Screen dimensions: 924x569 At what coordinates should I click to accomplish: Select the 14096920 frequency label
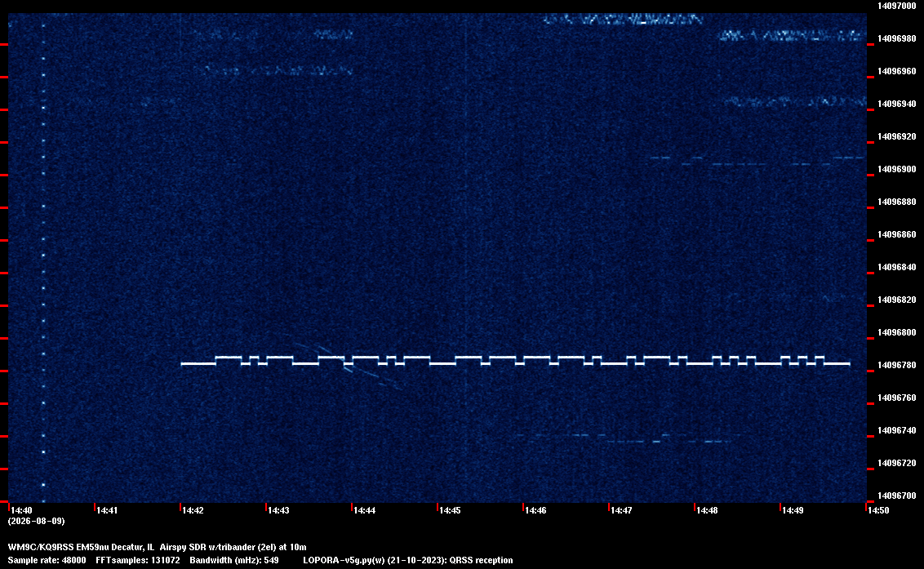(x=897, y=137)
